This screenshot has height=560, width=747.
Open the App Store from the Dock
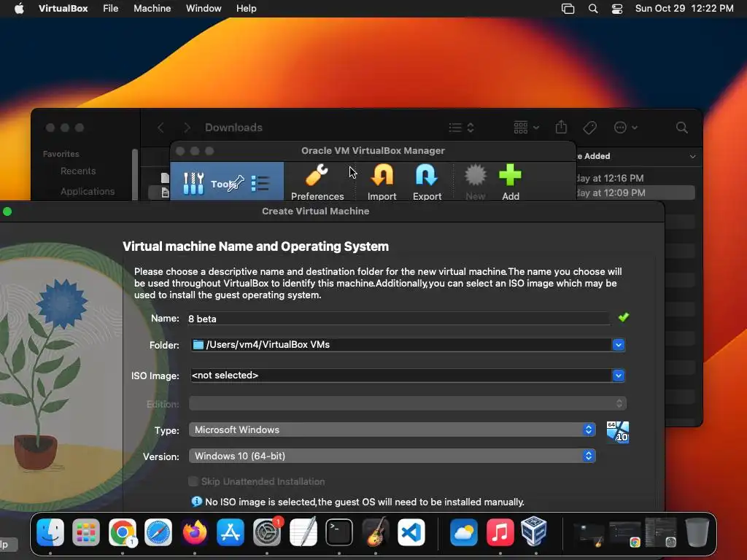tap(231, 532)
